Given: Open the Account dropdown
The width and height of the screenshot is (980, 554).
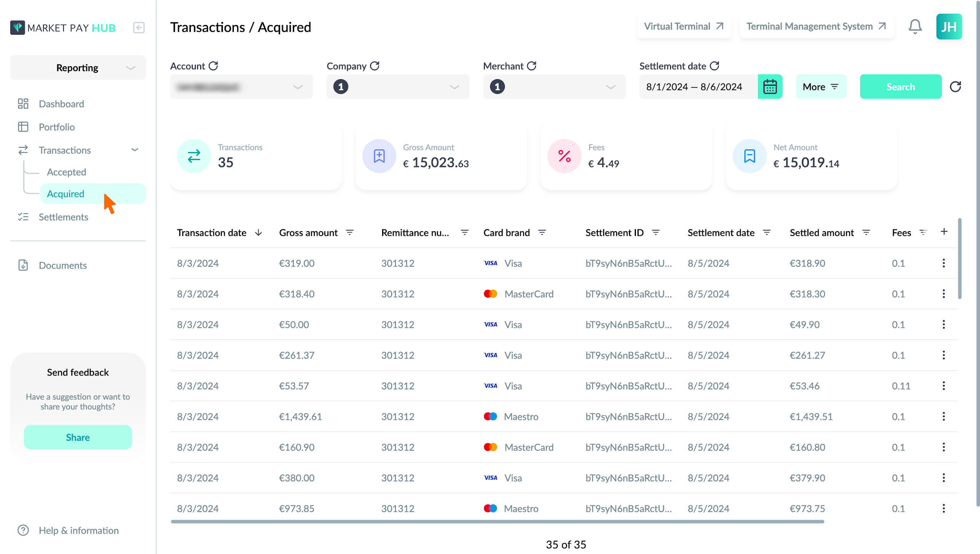Looking at the screenshot, I should point(241,87).
